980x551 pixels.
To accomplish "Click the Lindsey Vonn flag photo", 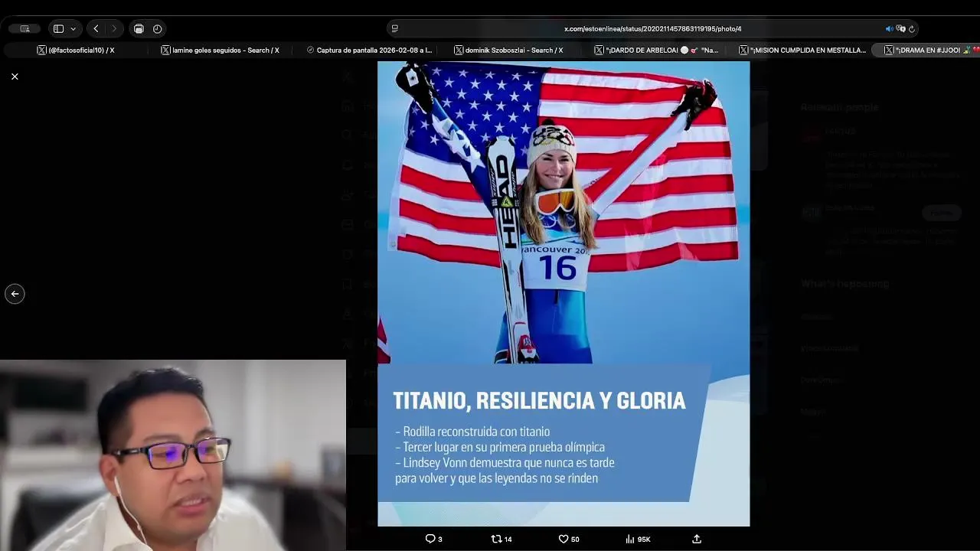I will (563, 213).
